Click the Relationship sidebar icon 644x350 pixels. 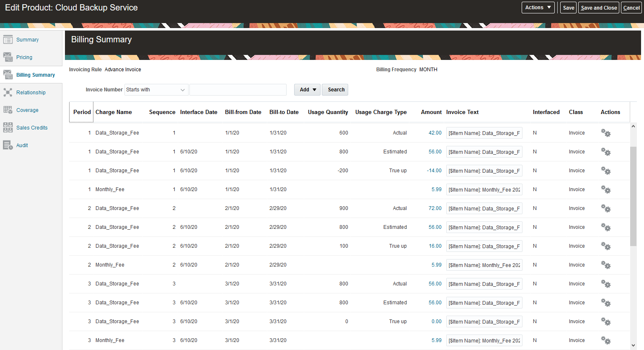[x=8, y=93]
